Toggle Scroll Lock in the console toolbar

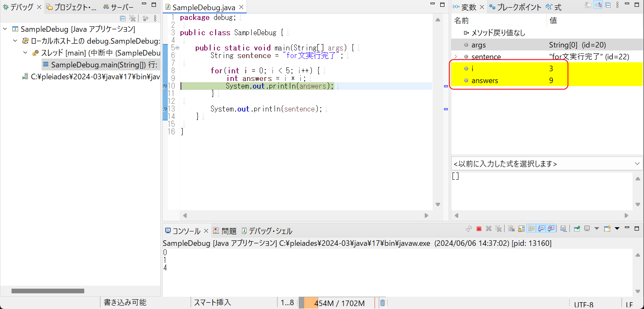522,228
